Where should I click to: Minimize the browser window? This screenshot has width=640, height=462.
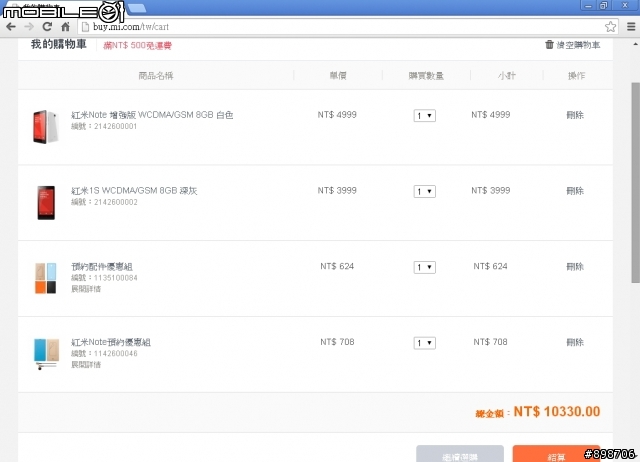tap(588, 6)
